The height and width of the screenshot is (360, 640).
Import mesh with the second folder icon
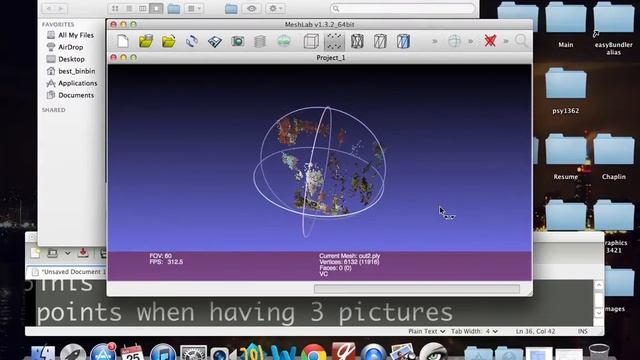[x=169, y=41]
